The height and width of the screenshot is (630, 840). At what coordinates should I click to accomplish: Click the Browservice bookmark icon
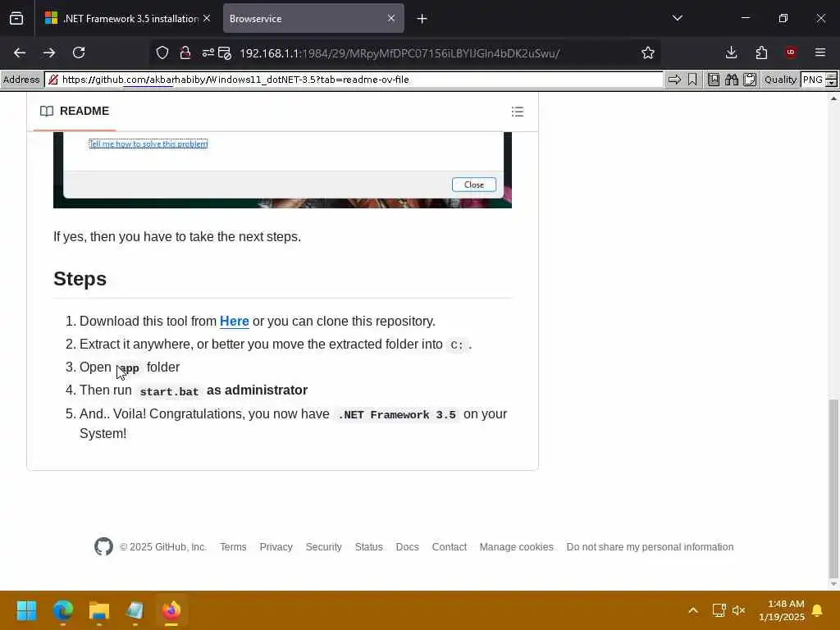coord(692,80)
